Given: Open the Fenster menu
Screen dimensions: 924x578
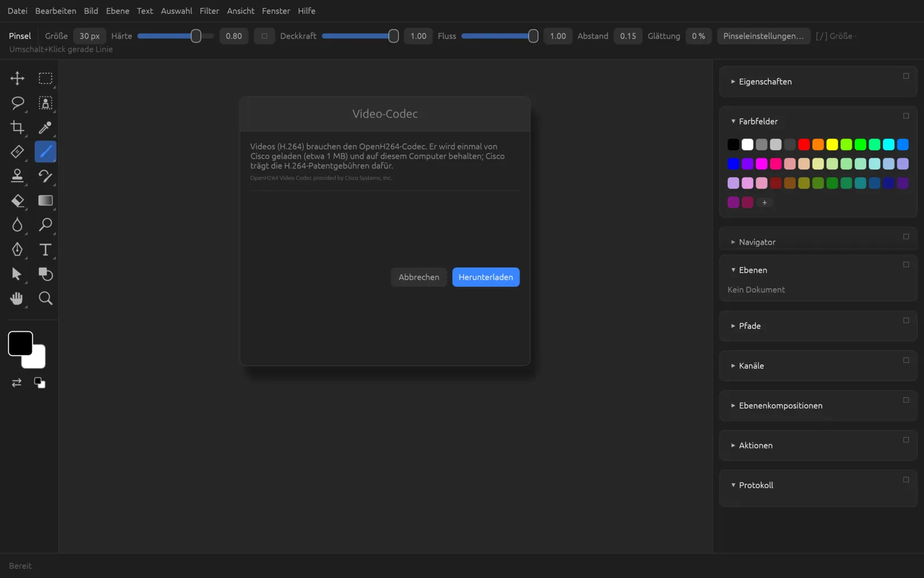Looking at the screenshot, I should point(276,11).
